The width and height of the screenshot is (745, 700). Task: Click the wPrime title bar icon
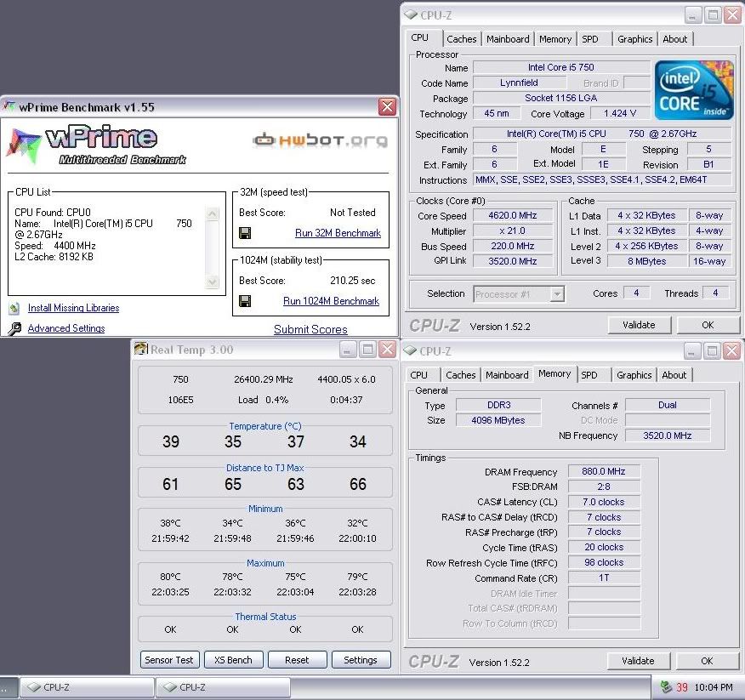coord(9,107)
